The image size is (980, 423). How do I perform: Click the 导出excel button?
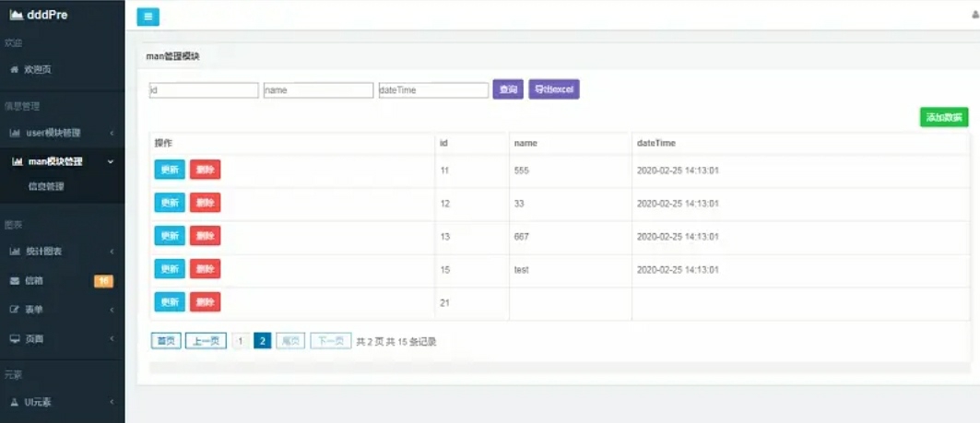(554, 89)
